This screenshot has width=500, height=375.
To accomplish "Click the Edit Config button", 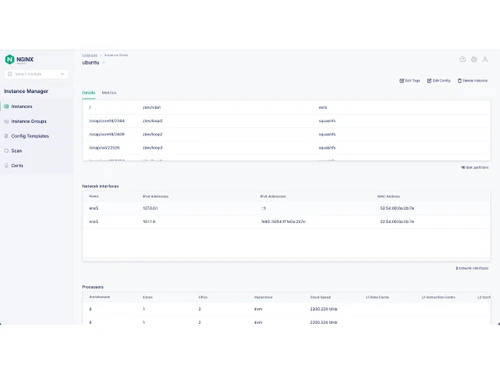I will pos(439,81).
